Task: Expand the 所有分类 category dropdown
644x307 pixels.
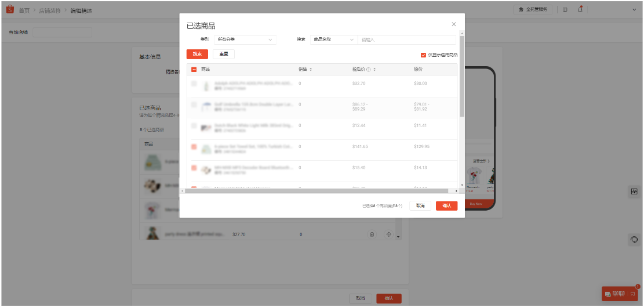Action: click(245, 39)
